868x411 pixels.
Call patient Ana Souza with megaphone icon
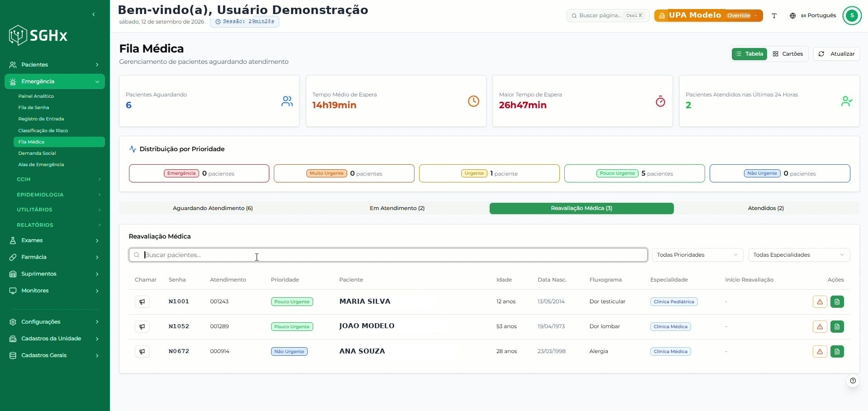[x=142, y=351]
